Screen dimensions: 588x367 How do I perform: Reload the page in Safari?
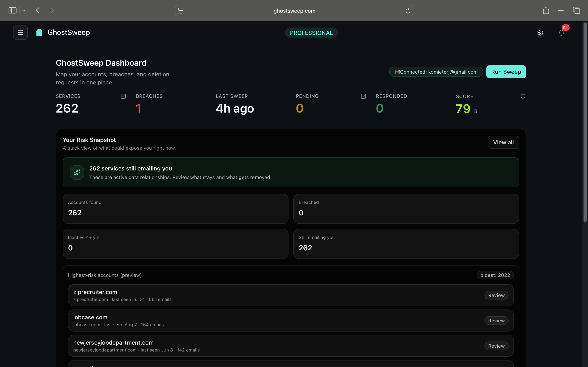(408, 11)
